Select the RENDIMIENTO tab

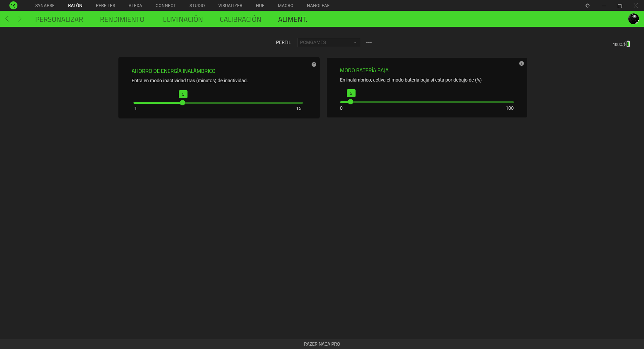(122, 19)
